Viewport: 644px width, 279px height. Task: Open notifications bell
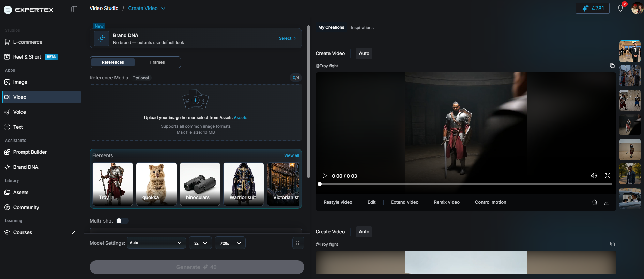(x=620, y=9)
